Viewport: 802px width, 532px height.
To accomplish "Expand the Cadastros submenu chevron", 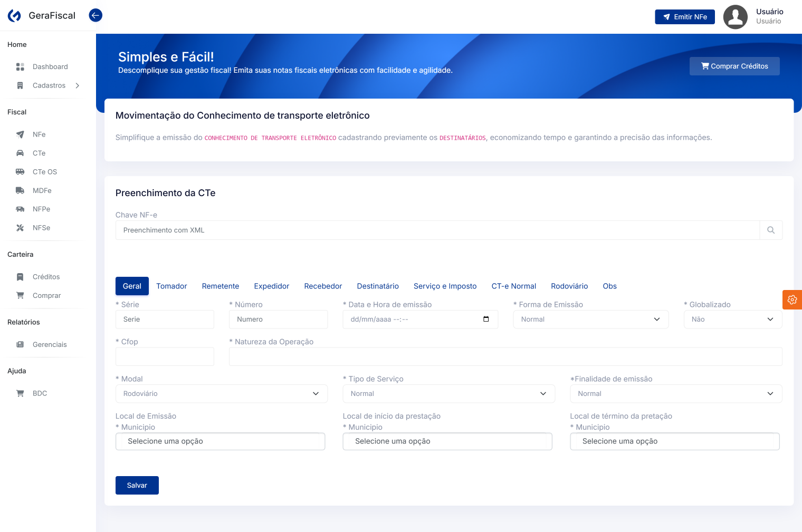I will [x=78, y=85].
